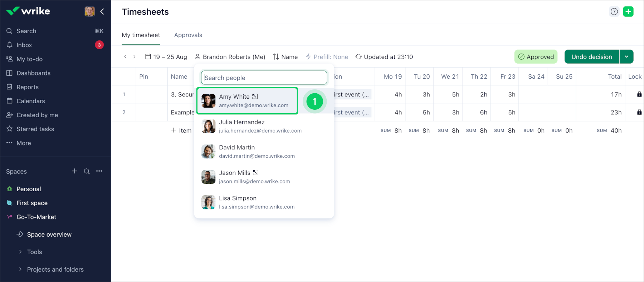Open Dashboards from sidebar
644x282 pixels.
coord(33,73)
